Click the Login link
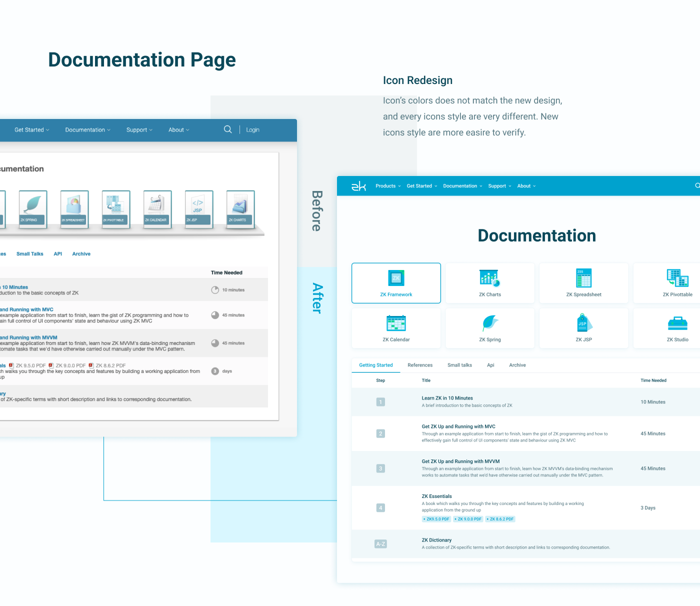 pos(252,130)
